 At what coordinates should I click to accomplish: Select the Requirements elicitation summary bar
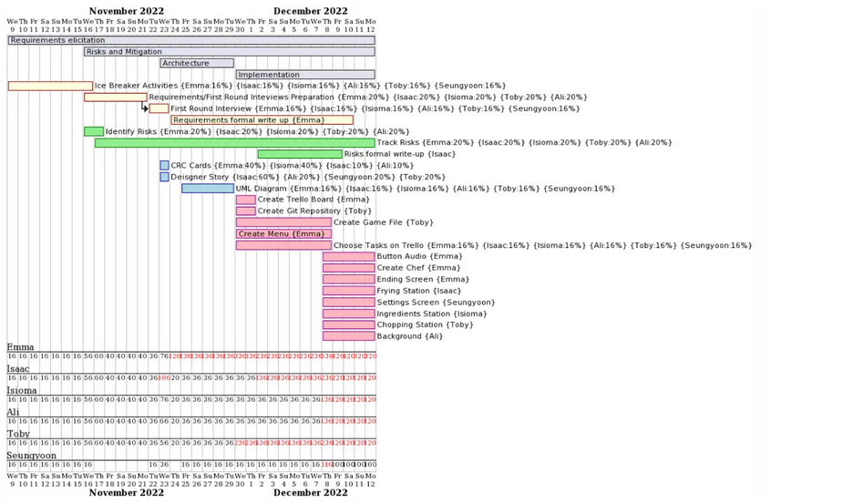(x=191, y=40)
